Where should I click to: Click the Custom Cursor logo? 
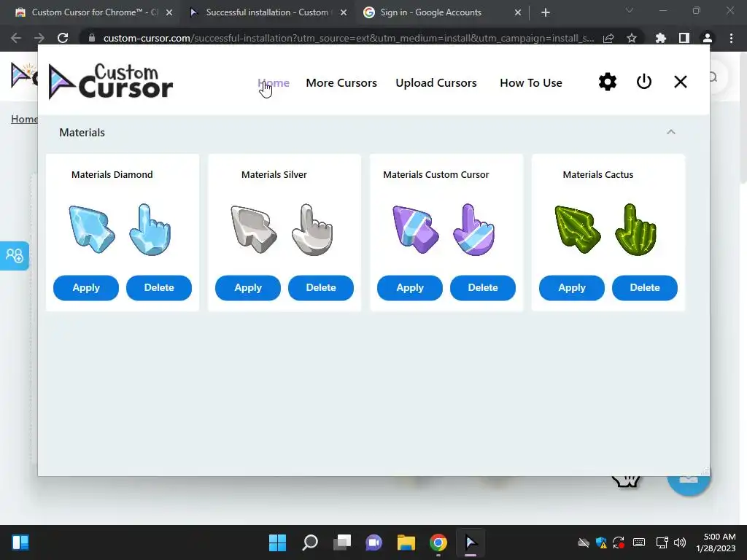(x=111, y=82)
